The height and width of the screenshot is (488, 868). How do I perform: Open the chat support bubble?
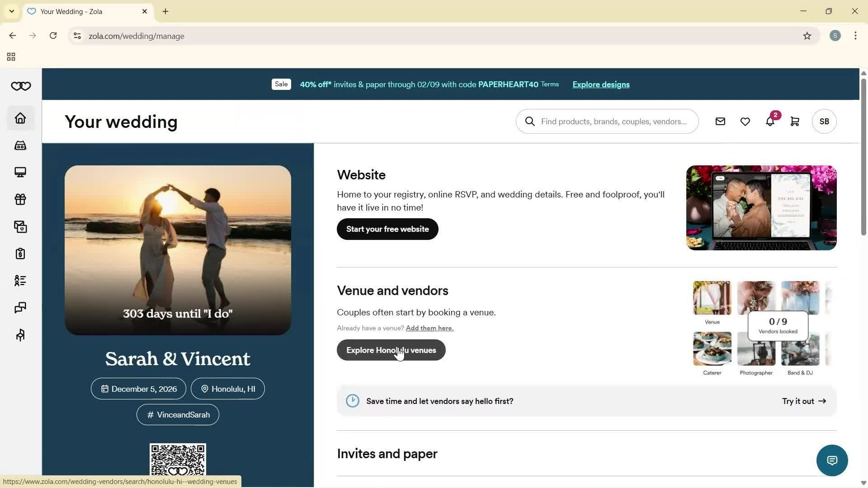point(832,460)
